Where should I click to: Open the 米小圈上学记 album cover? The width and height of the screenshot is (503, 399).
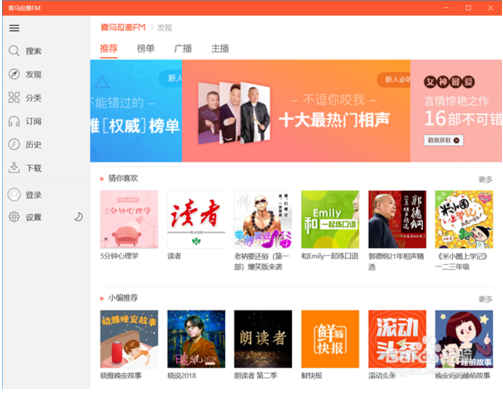464,219
